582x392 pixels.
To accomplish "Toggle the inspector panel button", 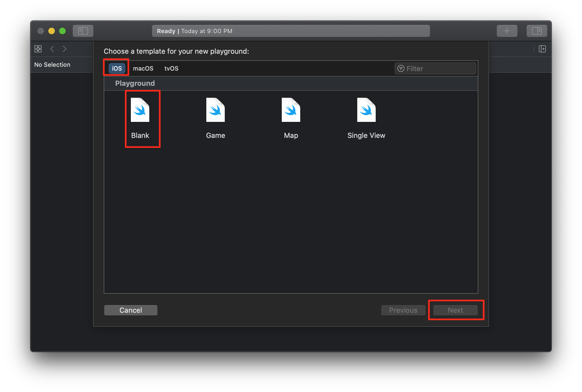I will click(x=537, y=31).
